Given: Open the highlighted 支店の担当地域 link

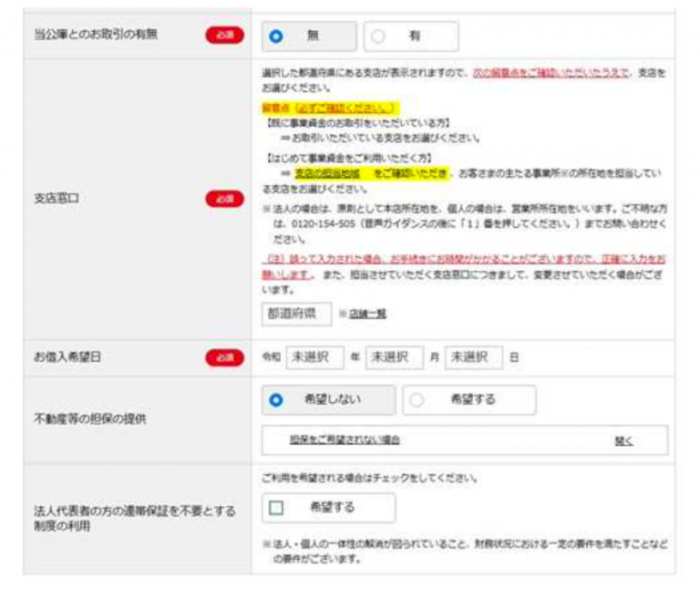Looking at the screenshot, I should pyautogui.click(x=326, y=173).
